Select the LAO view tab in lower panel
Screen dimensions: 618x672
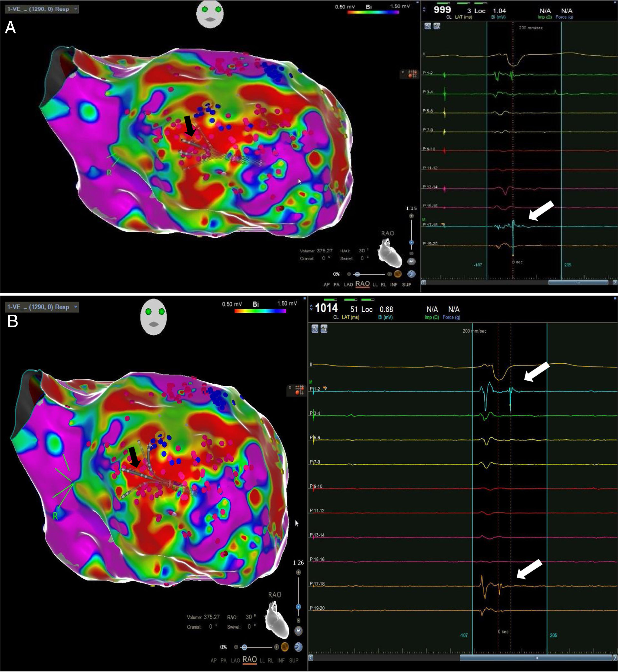tap(235, 660)
